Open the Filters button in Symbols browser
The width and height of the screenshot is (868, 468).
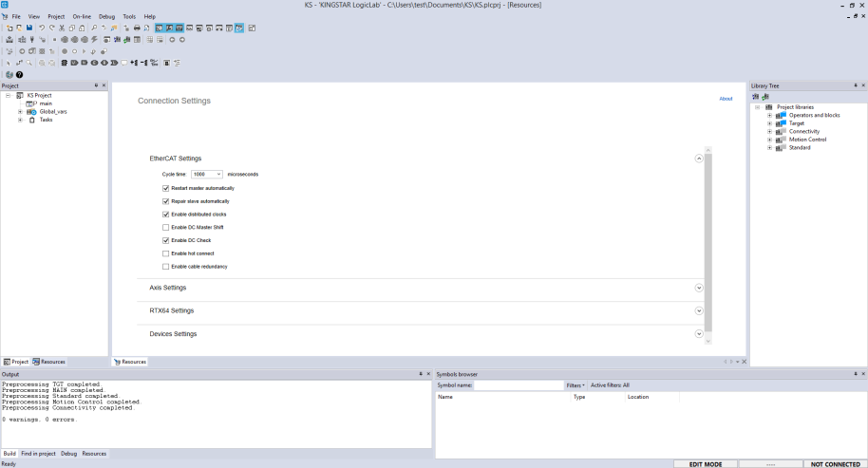(576, 385)
